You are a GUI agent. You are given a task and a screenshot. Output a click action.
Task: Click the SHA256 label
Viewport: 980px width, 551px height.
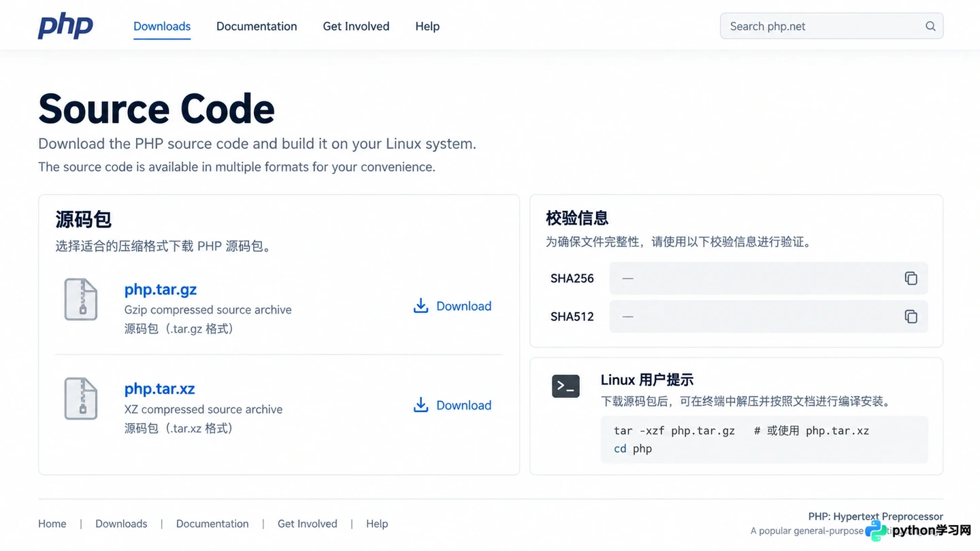coord(572,278)
